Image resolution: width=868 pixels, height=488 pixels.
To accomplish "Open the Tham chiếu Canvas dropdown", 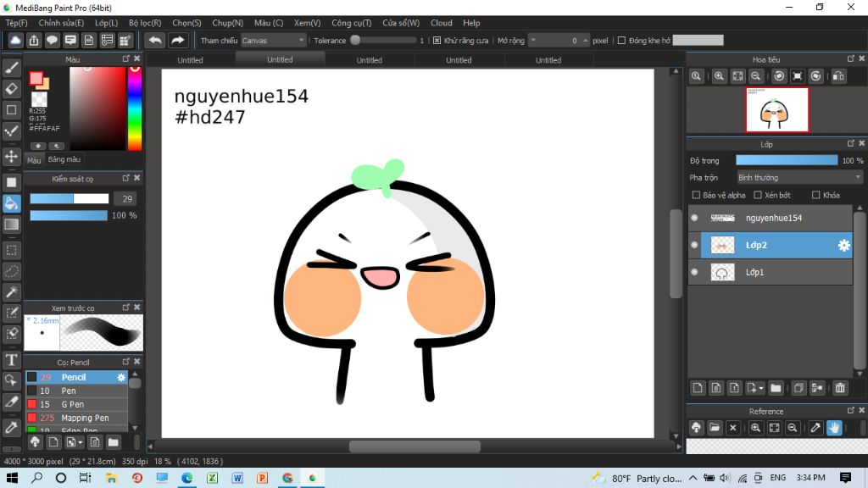I will (273, 40).
